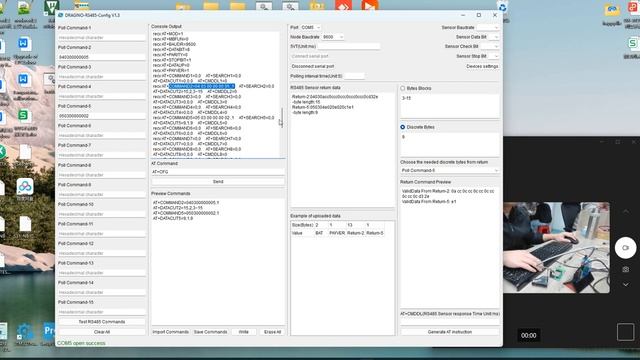The height and width of the screenshot is (360, 640).
Task: Click the PAYVER cell in the uploaded data example
Action: tap(337, 233)
